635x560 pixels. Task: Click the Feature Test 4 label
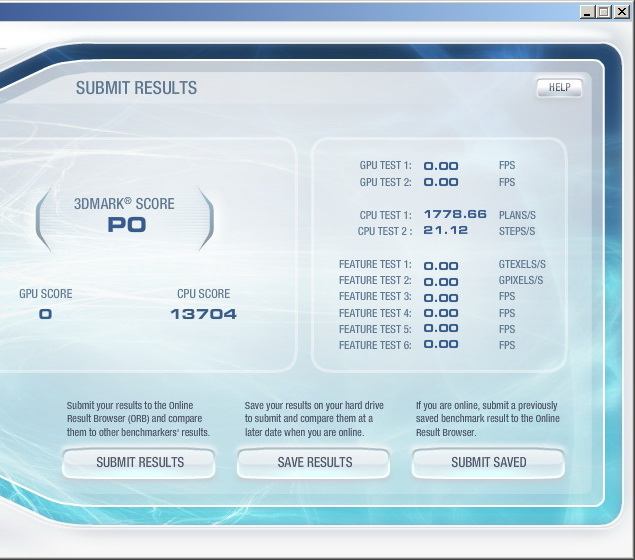tap(375, 313)
